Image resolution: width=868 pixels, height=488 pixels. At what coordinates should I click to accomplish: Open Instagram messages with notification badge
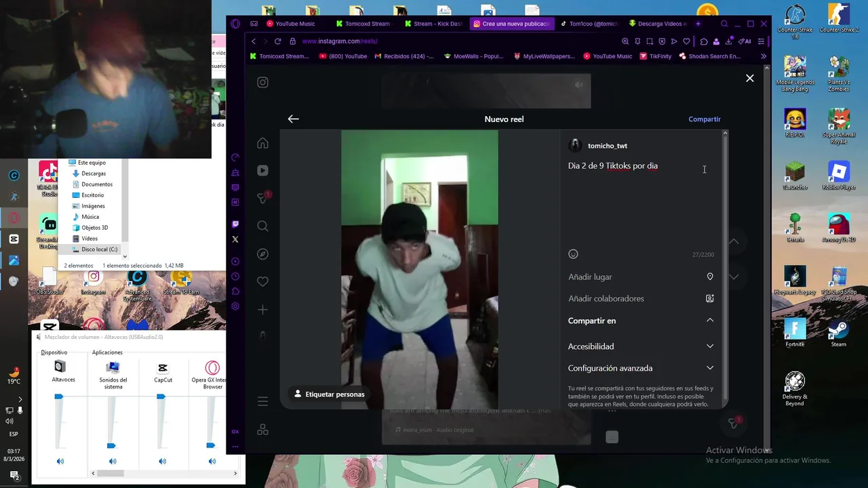pos(262,198)
